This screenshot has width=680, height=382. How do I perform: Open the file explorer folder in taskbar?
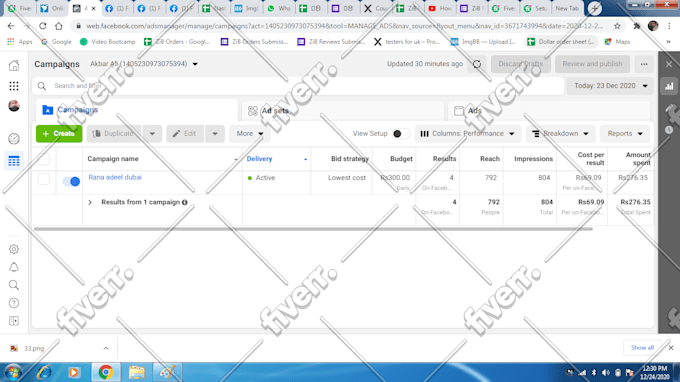point(137,372)
